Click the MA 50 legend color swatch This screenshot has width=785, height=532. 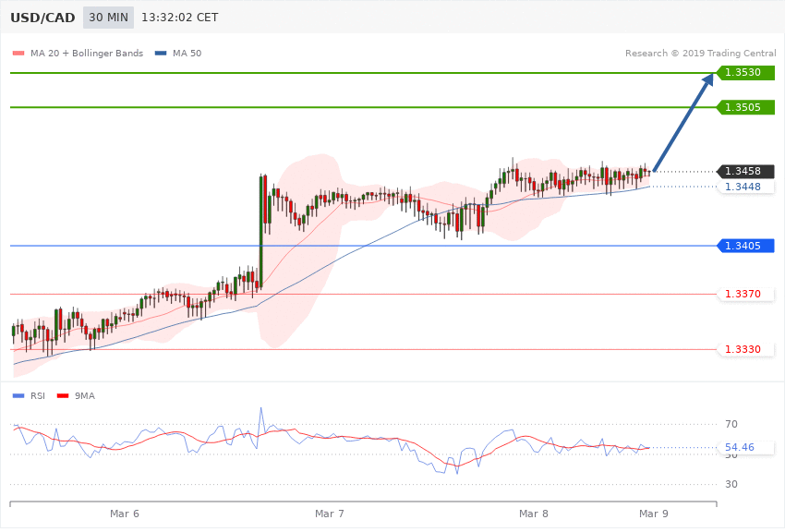point(161,53)
